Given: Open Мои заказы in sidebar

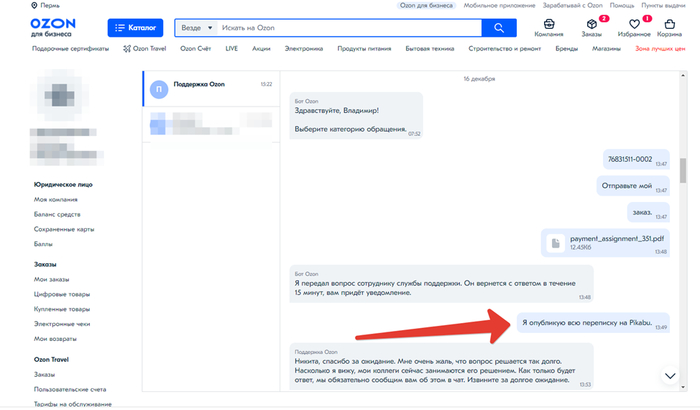Looking at the screenshot, I should pyautogui.click(x=51, y=280).
